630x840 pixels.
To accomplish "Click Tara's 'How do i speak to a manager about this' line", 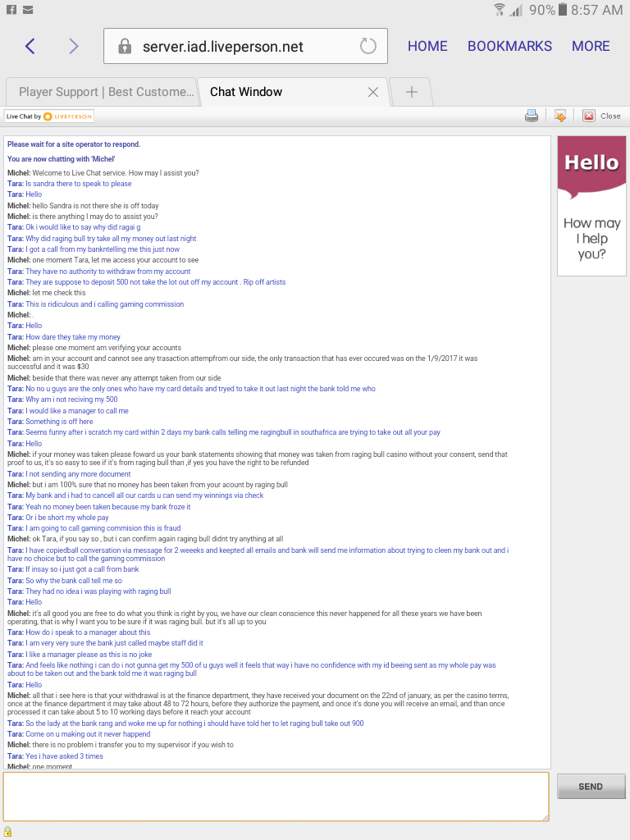I will (79, 632).
